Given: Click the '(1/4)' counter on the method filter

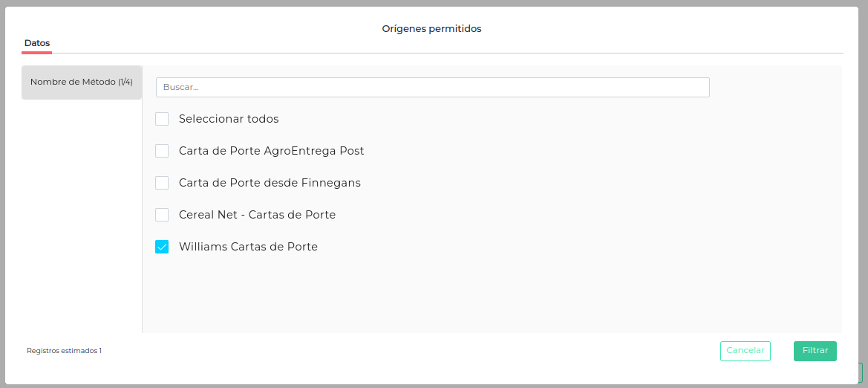Looking at the screenshot, I should (125, 83).
